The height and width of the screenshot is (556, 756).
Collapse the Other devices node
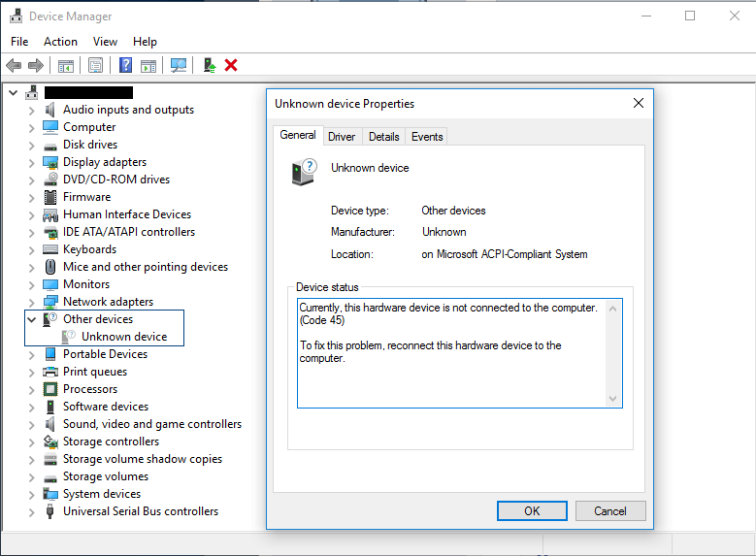click(x=32, y=319)
